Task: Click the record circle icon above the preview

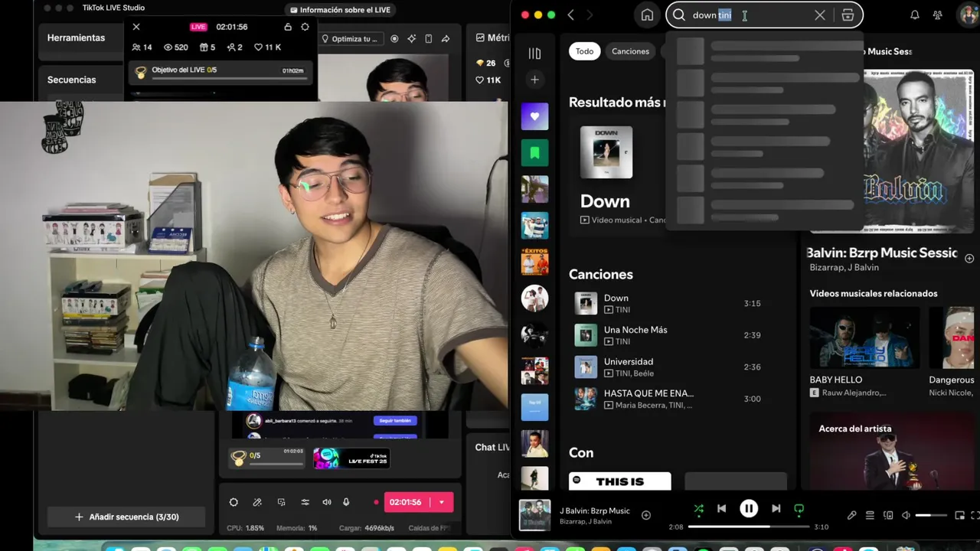Action: pyautogui.click(x=395, y=39)
